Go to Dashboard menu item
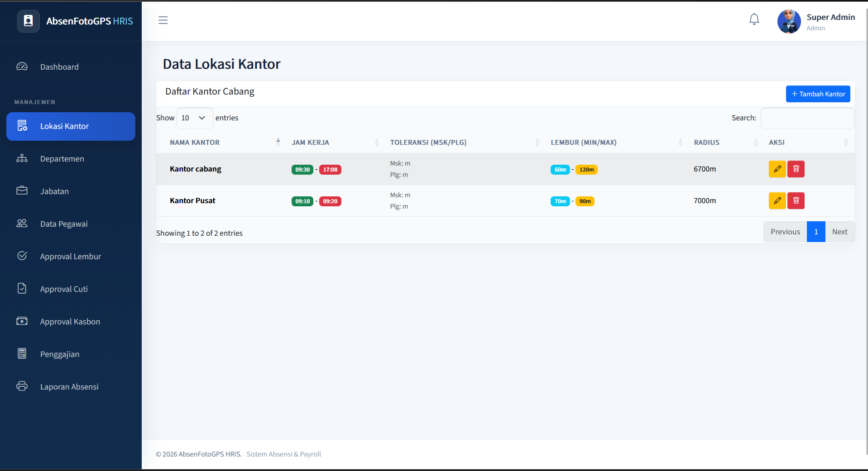The image size is (868, 471). (71, 67)
